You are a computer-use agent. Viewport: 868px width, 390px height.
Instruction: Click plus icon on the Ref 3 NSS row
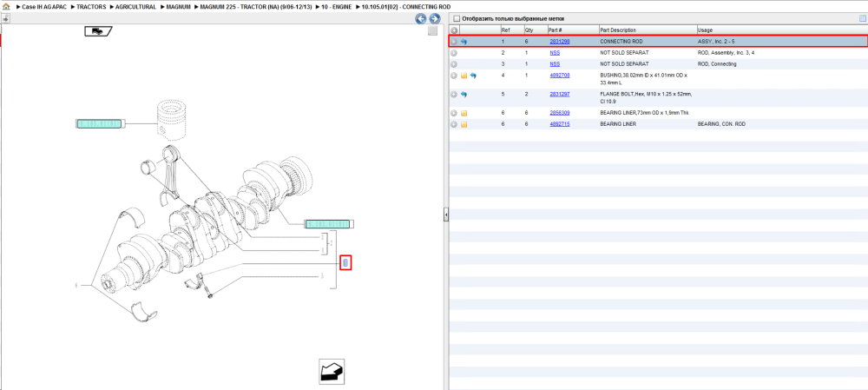(454, 63)
